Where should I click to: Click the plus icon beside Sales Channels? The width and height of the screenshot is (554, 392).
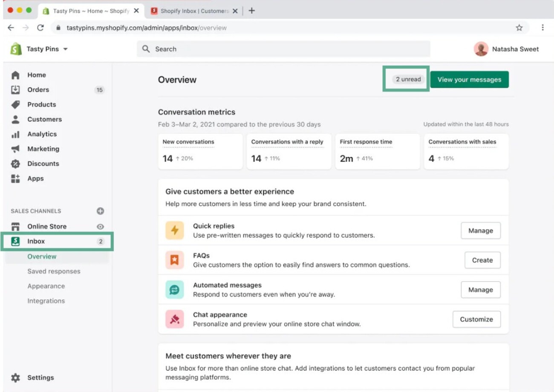tap(100, 211)
